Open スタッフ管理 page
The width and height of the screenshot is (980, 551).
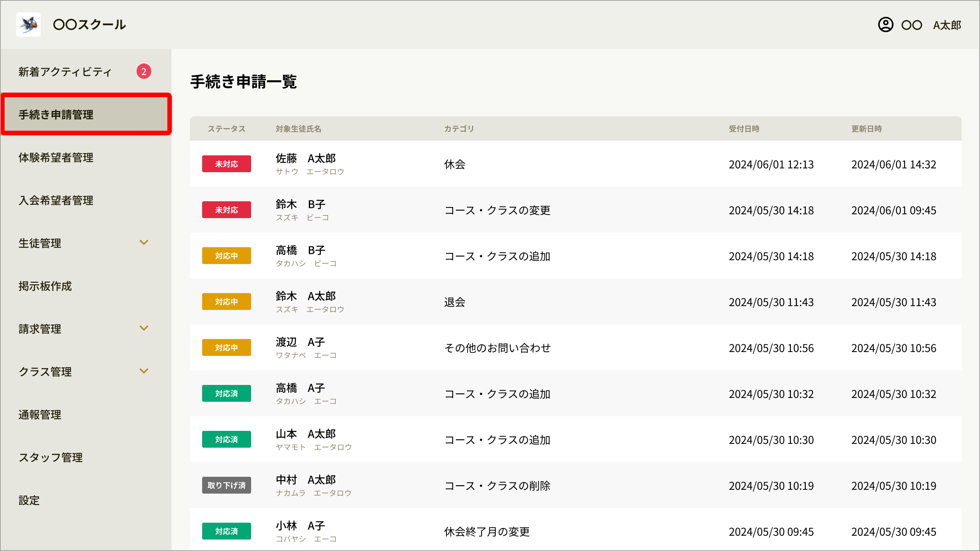click(x=51, y=457)
